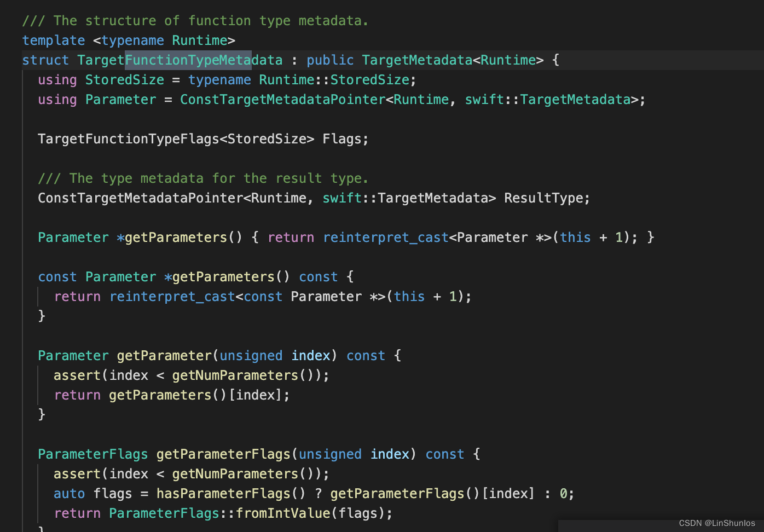Click the "getParameter(unsigned index)" function name

(164, 356)
